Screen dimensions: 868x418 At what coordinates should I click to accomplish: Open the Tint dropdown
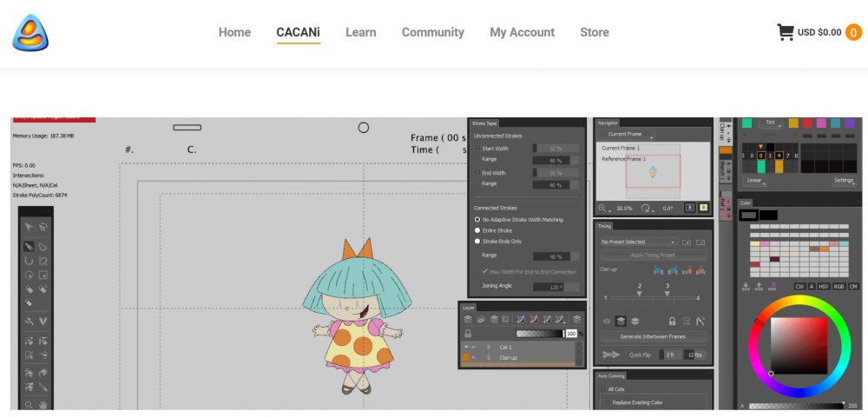(773, 123)
